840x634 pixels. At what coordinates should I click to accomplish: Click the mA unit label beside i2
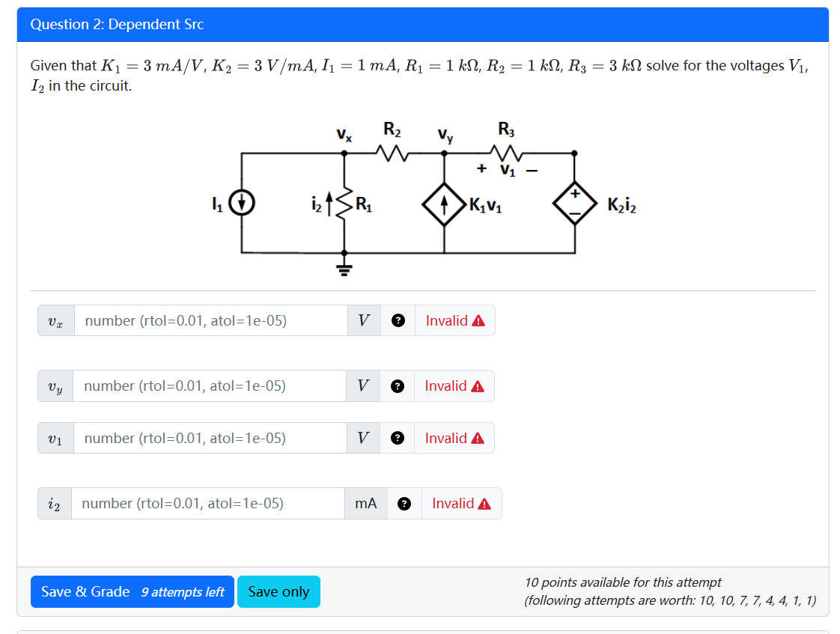pyautogui.click(x=366, y=503)
